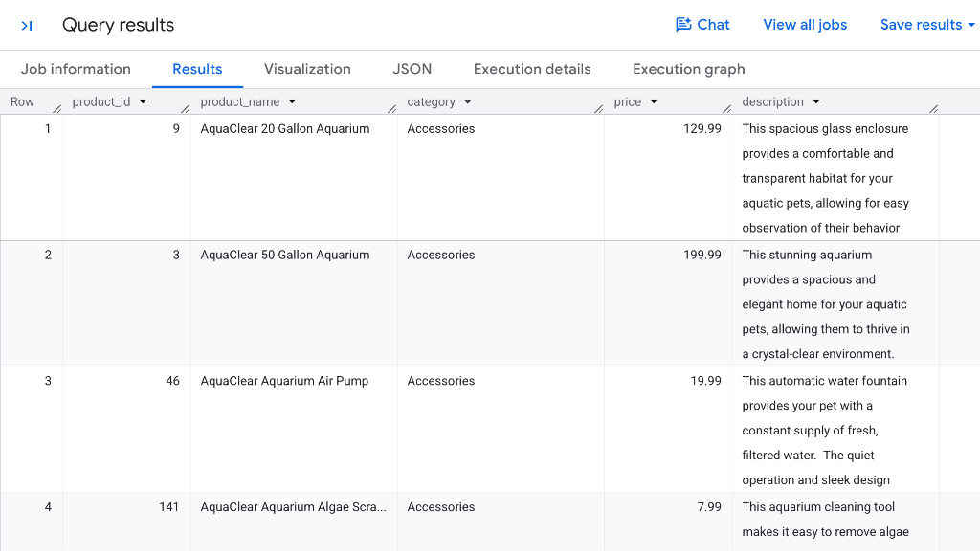Click price value 19.99
Screen dimensions: 980x556
click(x=705, y=381)
